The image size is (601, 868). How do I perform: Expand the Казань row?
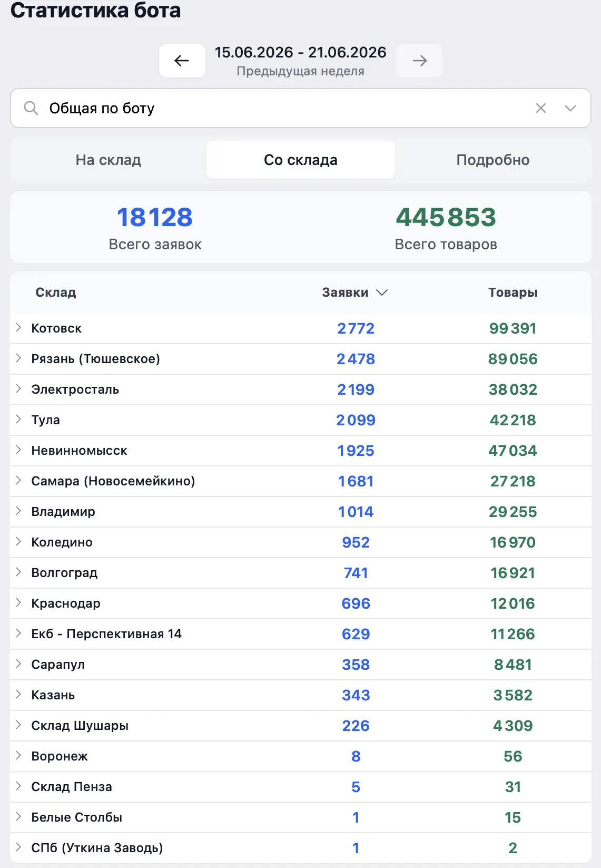click(18, 695)
